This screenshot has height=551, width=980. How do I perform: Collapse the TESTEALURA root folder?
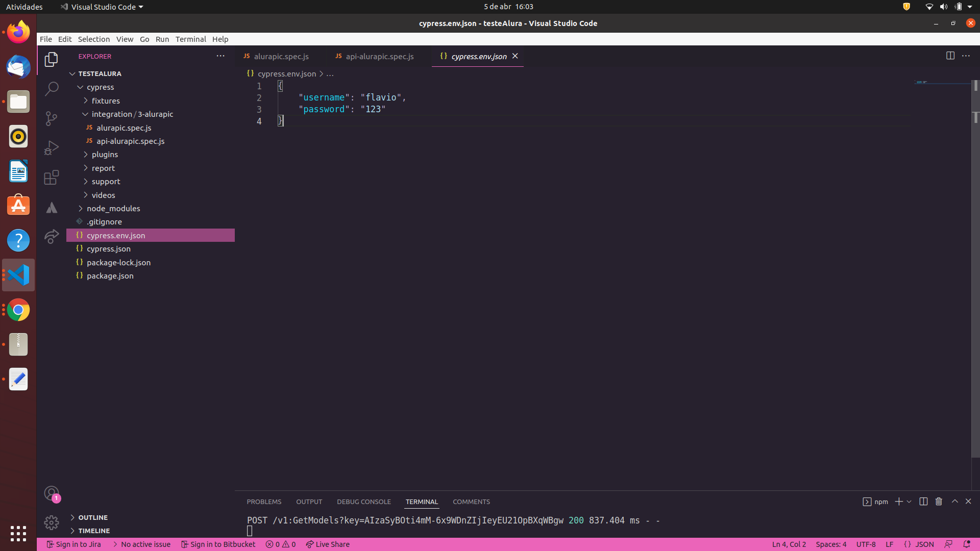tap(151, 73)
